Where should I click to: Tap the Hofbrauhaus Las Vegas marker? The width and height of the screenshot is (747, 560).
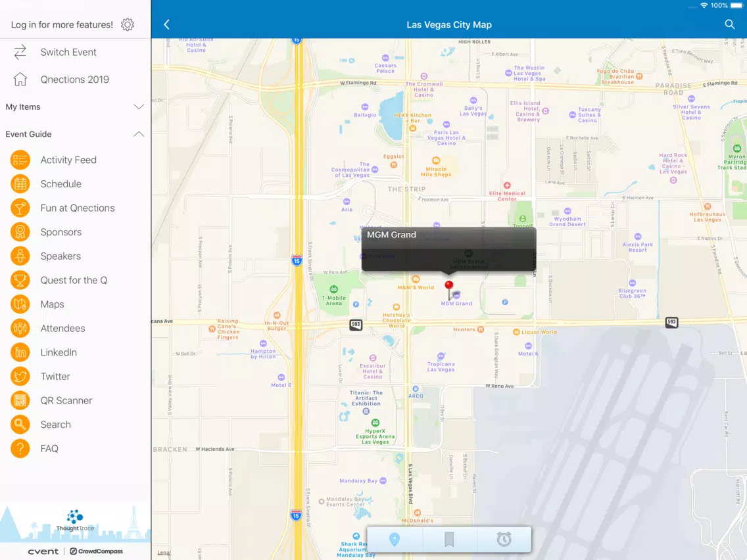pos(708,206)
